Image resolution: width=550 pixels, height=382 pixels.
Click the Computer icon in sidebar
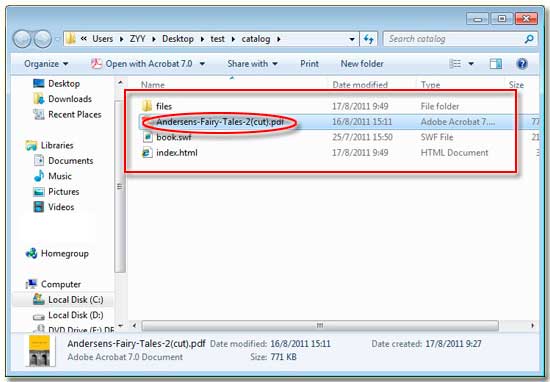point(31,284)
